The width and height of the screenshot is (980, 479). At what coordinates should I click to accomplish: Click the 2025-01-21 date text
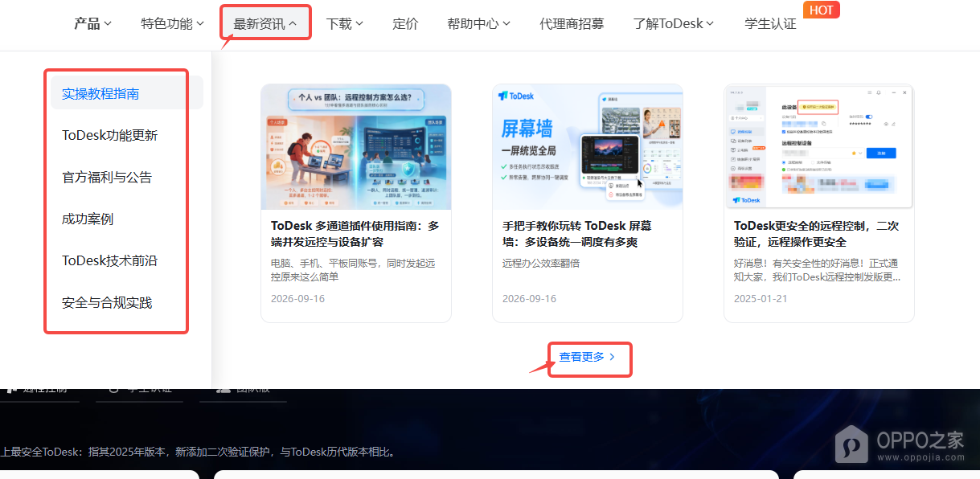(761, 298)
